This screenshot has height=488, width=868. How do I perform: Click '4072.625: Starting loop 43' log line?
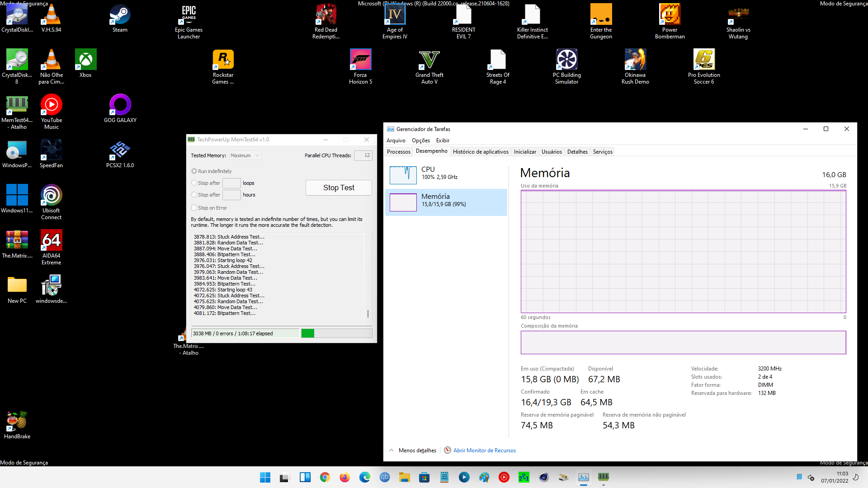223,290
